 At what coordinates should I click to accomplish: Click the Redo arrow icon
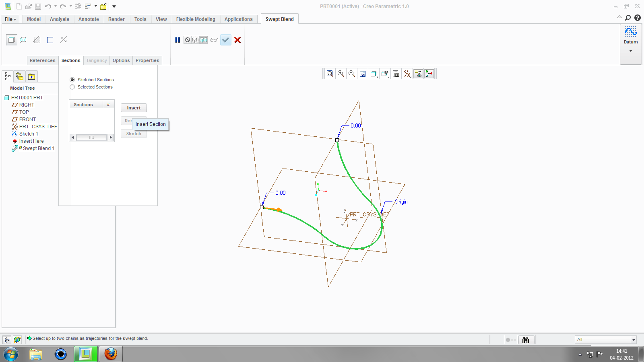point(63,6)
